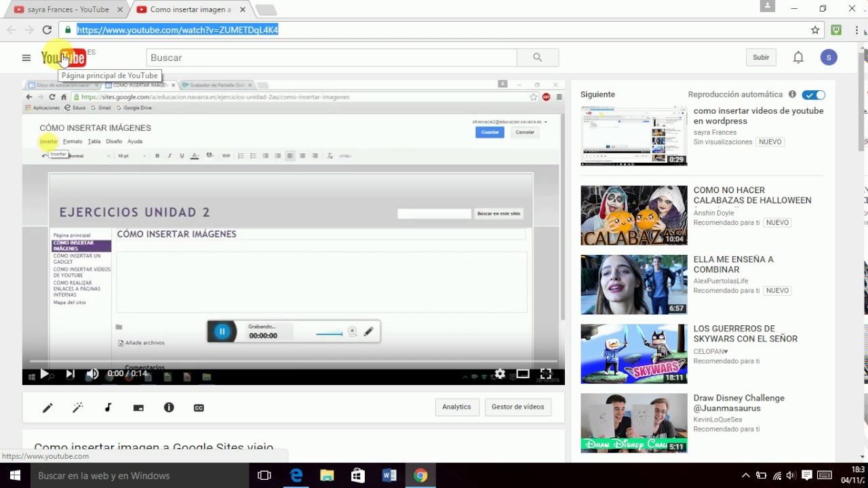Open the cards info icon

pos(169,407)
